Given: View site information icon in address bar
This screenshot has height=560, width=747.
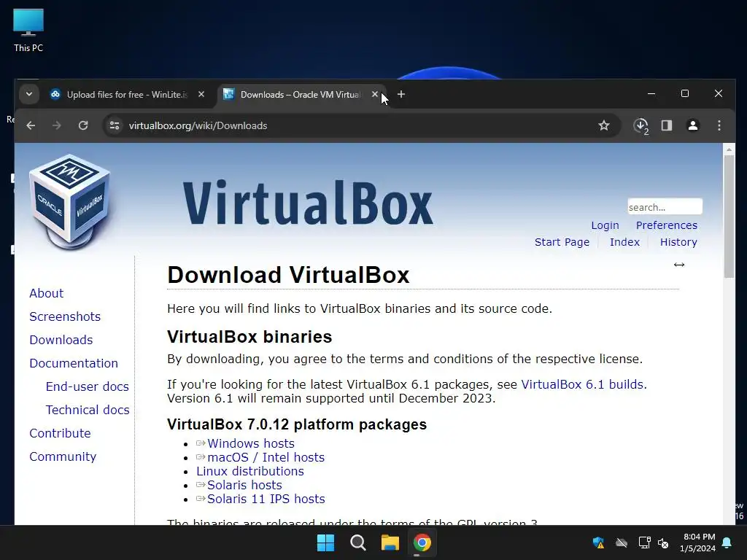Looking at the screenshot, I should tap(115, 125).
